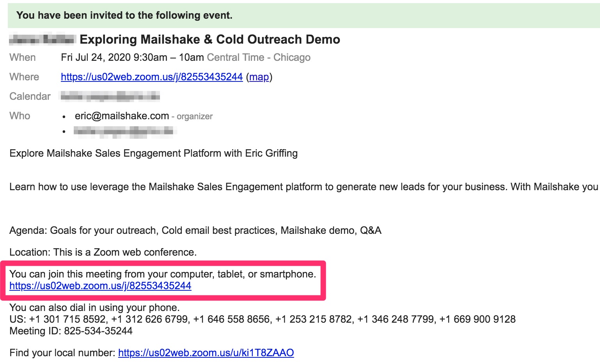Click the Agenda line of the description

pos(195,230)
